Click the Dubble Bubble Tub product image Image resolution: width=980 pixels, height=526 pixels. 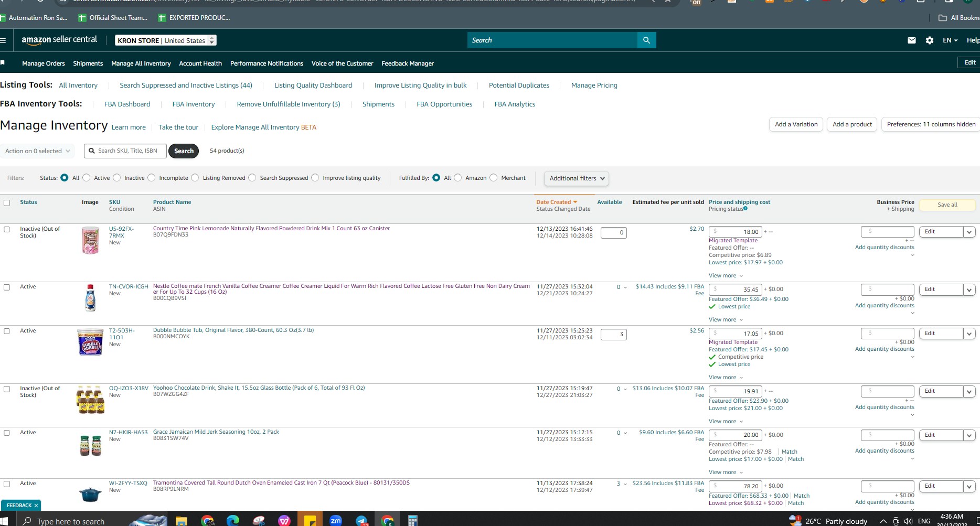point(90,342)
